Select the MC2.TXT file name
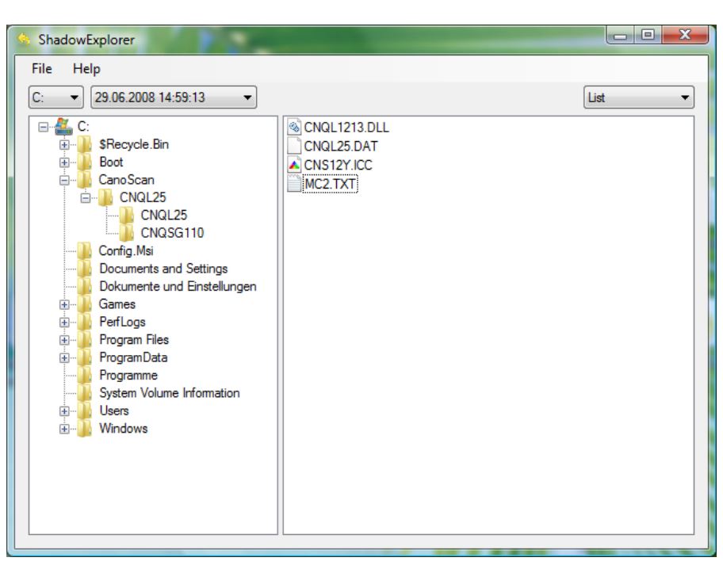 tap(330, 184)
